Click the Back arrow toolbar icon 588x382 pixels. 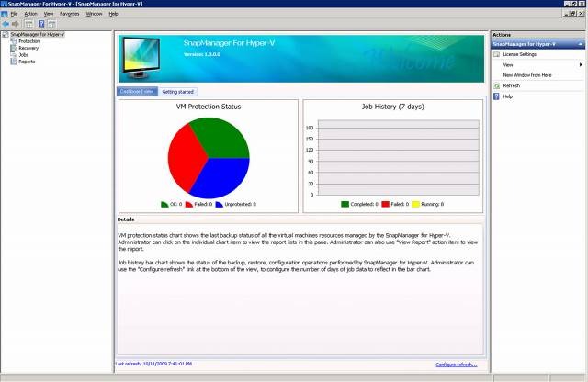(6, 24)
